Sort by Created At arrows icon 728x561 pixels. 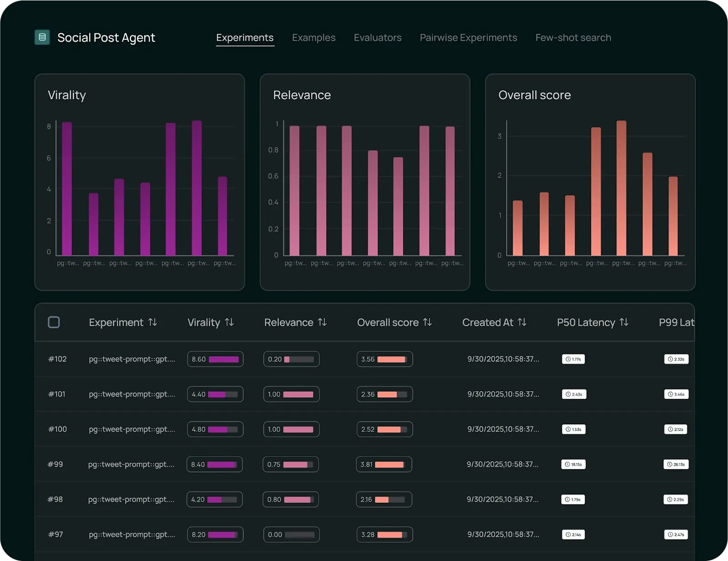click(522, 322)
